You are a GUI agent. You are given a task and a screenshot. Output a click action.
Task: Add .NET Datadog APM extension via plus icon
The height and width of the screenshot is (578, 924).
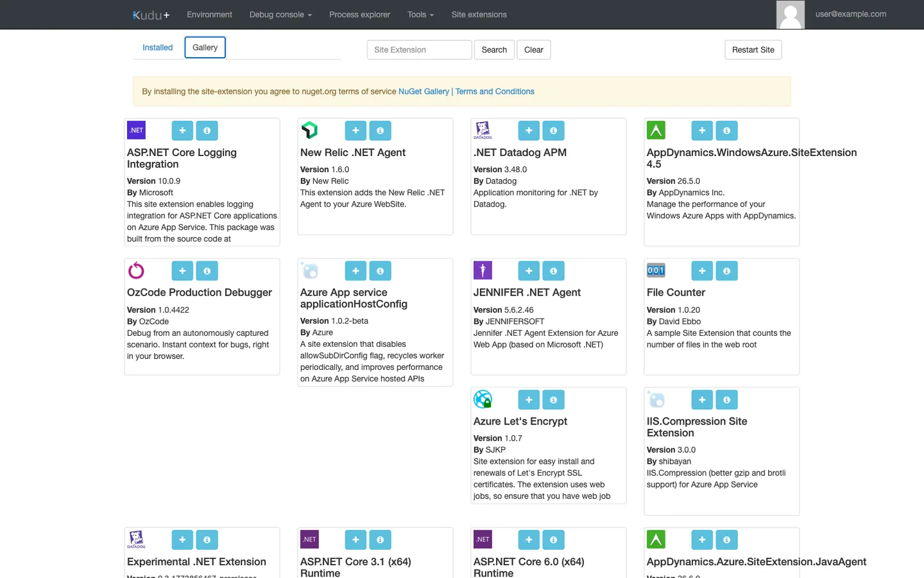[529, 130]
